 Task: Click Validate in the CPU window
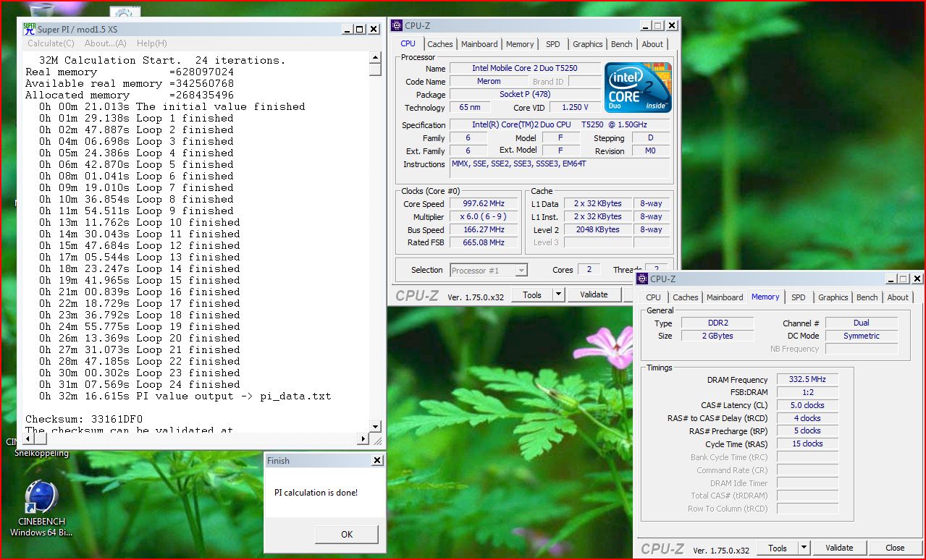594,294
